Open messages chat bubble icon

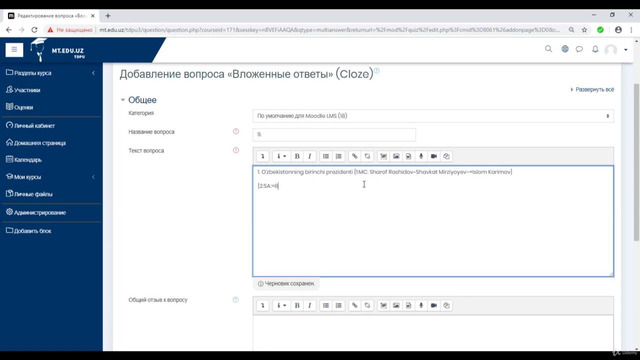click(x=579, y=49)
